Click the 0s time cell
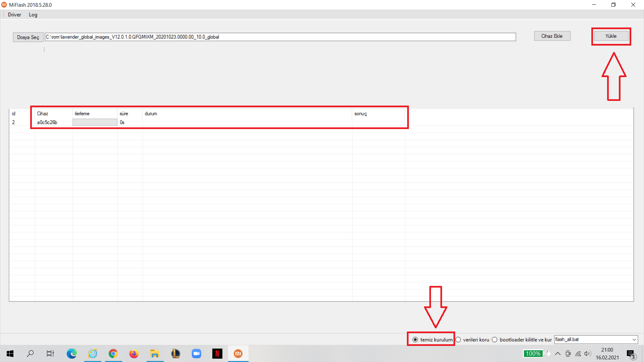This screenshot has width=644, height=362. click(x=122, y=122)
